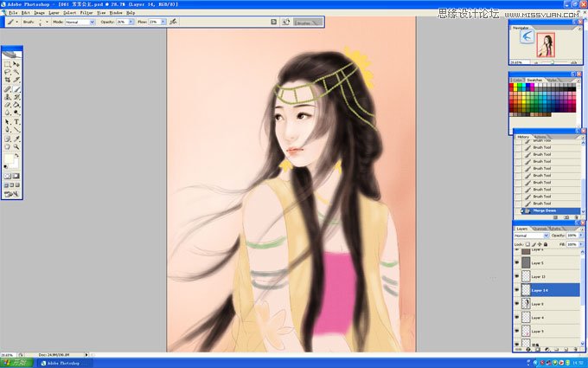Open the Image menu
Screen dimensions: 588x368
(x=40, y=12)
